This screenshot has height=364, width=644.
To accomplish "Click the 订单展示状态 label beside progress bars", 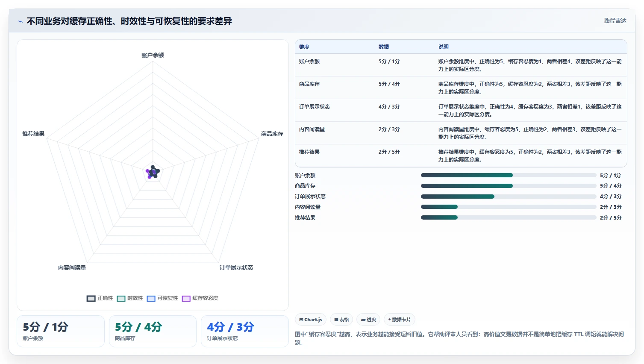I will click(310, 197).
